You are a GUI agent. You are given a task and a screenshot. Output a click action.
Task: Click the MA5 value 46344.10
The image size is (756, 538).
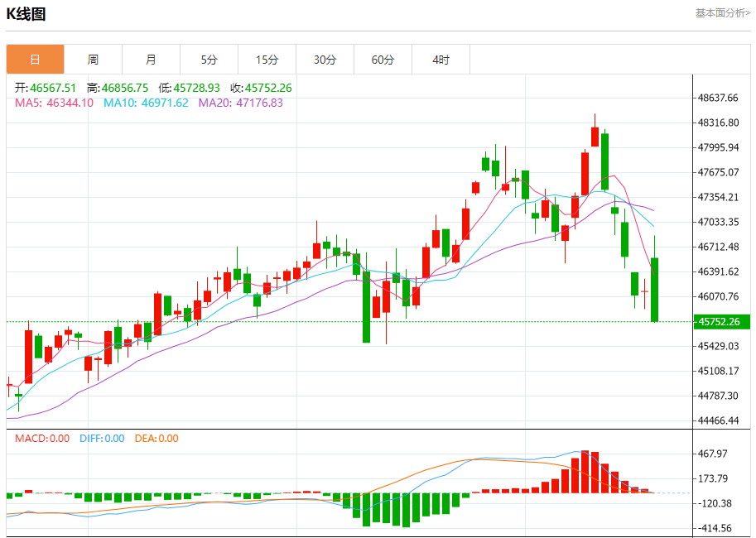click(x=70, y=103)
